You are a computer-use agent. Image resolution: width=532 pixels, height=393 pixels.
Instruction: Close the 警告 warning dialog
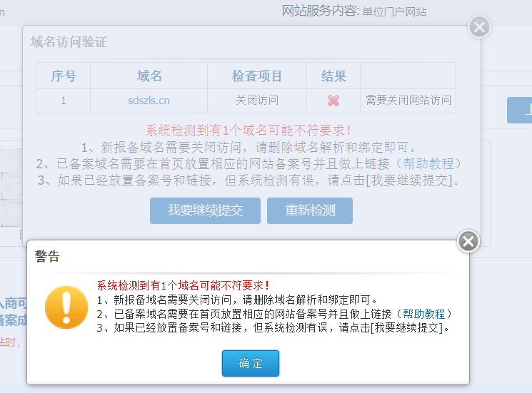click(468, 241)
